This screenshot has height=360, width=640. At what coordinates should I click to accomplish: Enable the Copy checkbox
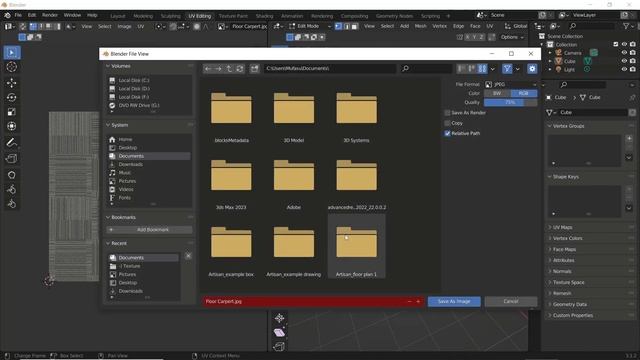[x=447, y=123]
